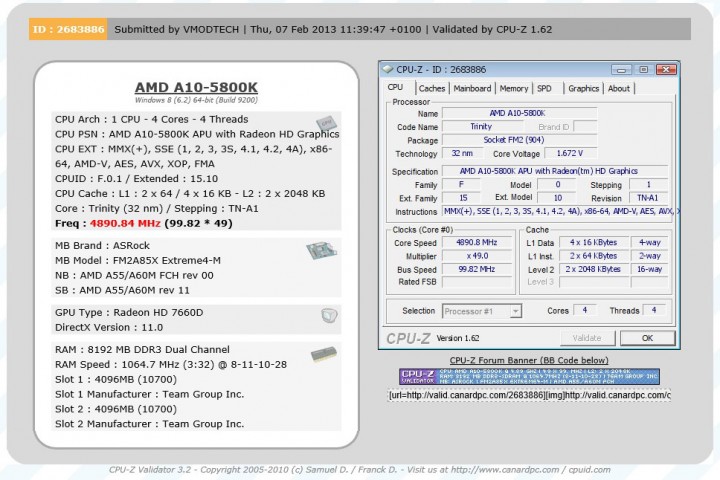Open the Processor #1 selection dropdown
The width and height of the screenshot is (720, 480).
pos(482,311)
